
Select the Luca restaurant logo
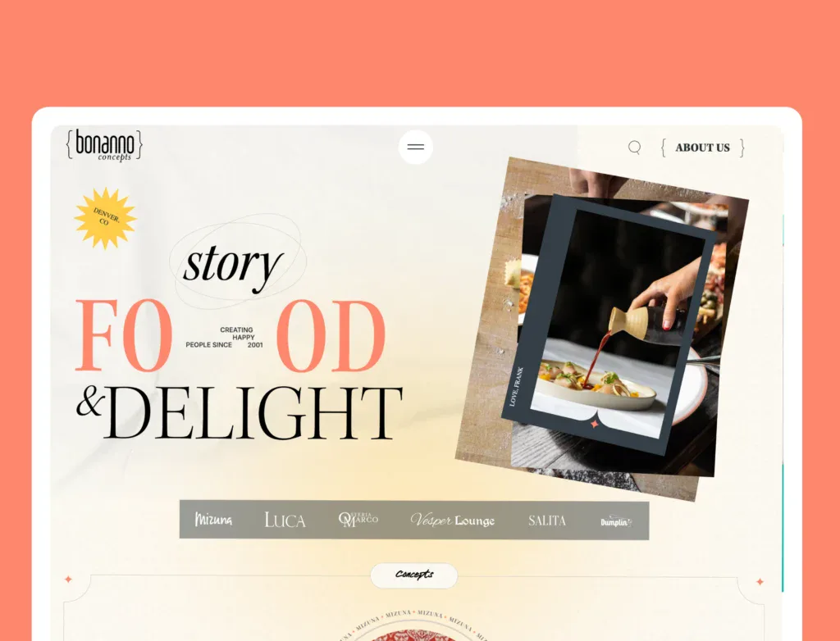pos(285,520)
